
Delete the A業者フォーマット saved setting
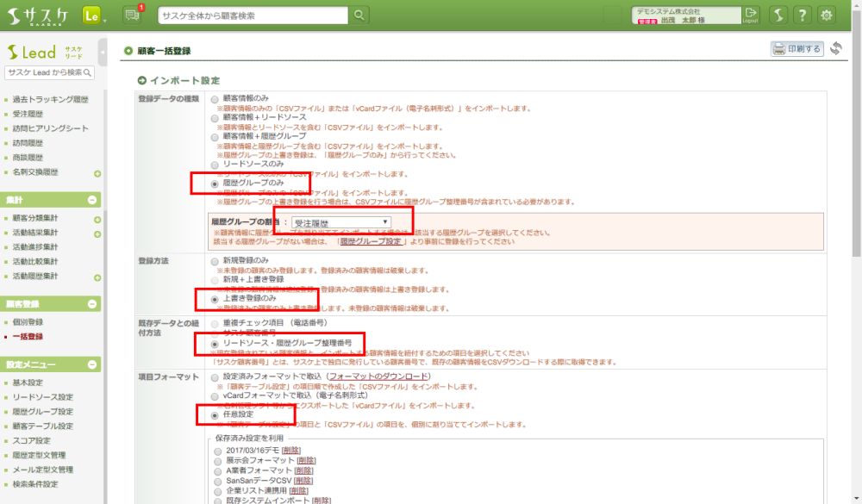tap(304, 470)
